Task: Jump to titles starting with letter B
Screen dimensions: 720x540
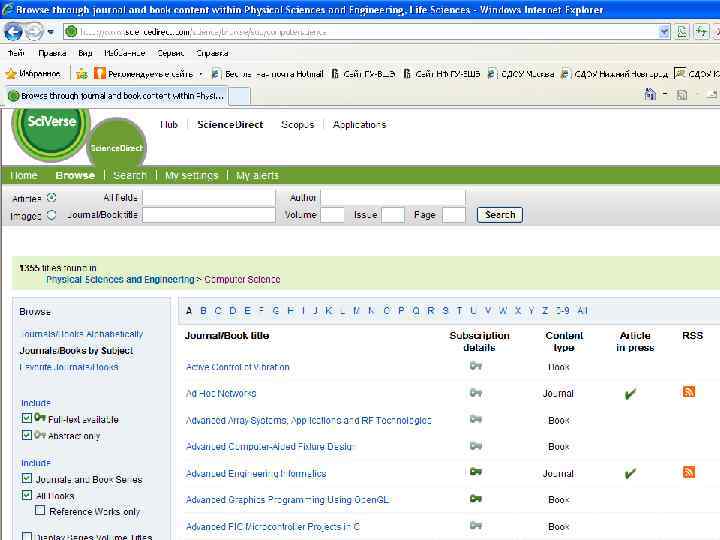Action: click(203, 311)
